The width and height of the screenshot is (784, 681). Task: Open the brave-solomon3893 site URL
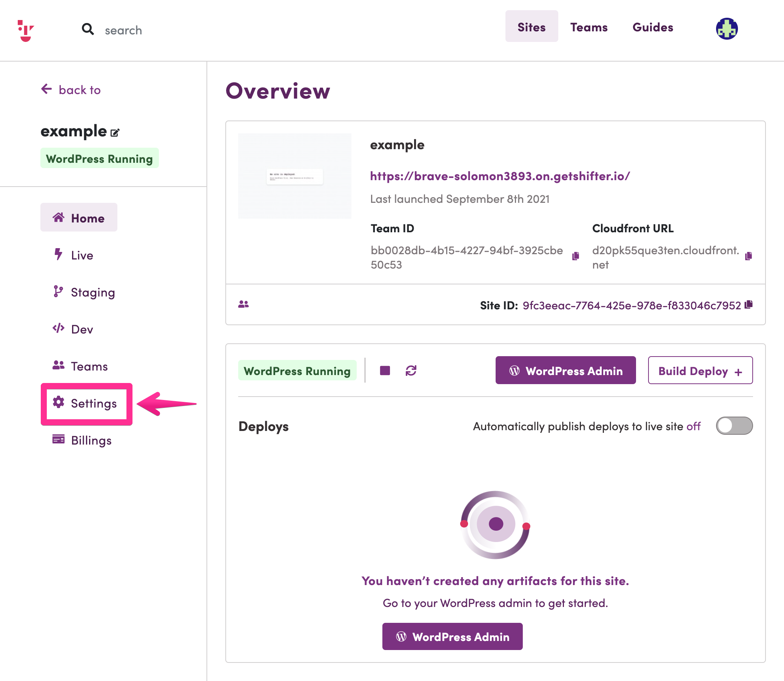[x=500, y=176]
